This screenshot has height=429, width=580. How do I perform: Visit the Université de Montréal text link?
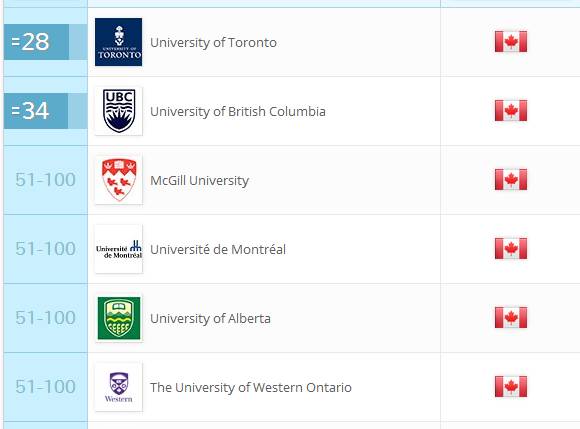218,249
